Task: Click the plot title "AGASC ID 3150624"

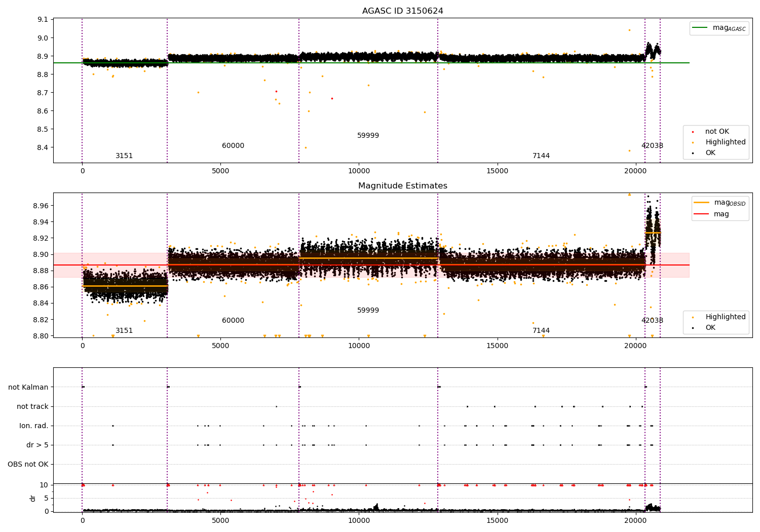Action: (403, 11)
